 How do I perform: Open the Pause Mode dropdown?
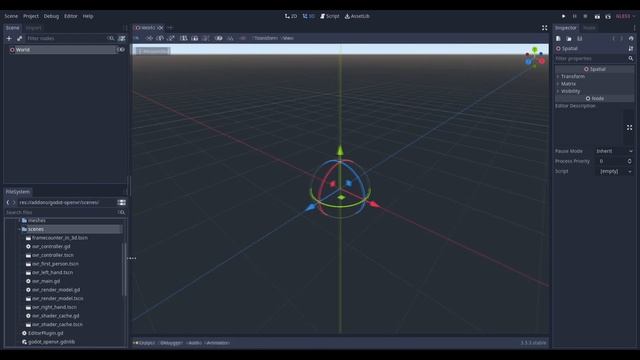pyautogui.click(x=614, y=151)
